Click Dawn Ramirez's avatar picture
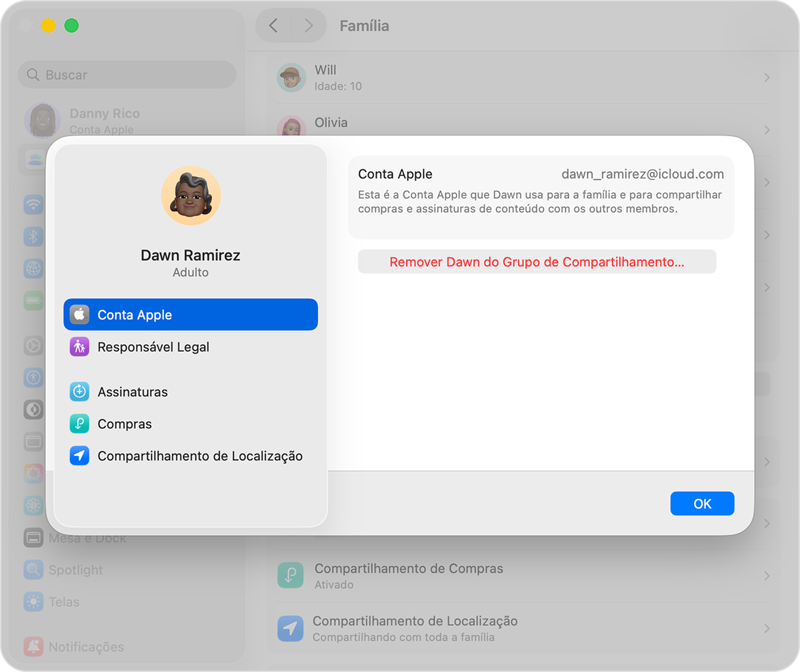Viewport: 800px width, 672px height. [190, 196]
